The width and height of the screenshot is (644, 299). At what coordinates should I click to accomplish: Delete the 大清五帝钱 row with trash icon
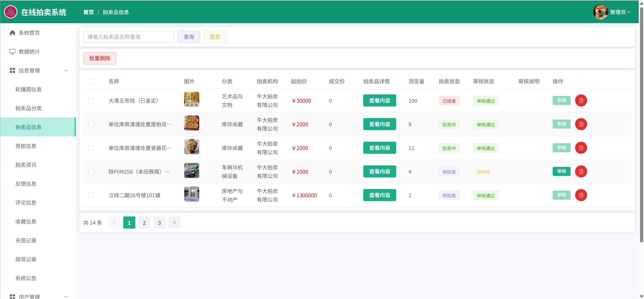pyautogui.click(x=581, y=101)
